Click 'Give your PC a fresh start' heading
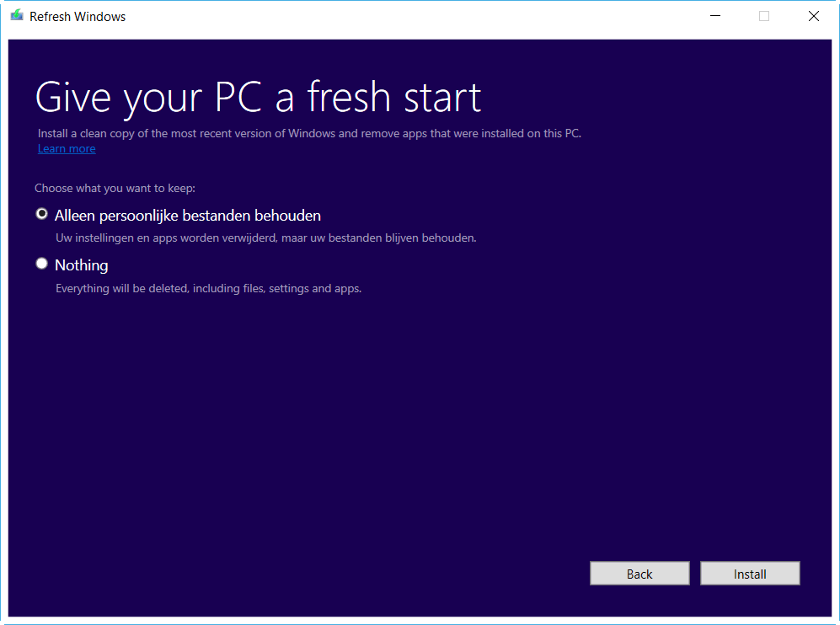The width and height of the screenshot is (840, 625). pyautogui.click(x=258, y=98)
